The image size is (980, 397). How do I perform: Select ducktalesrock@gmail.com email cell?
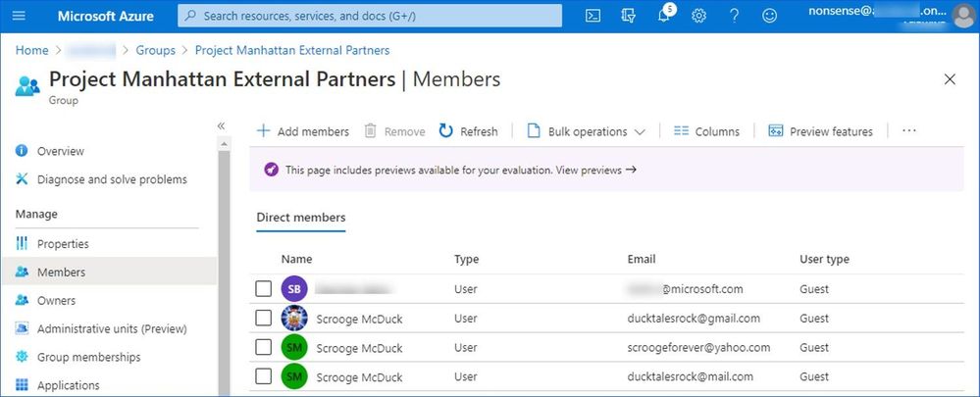(x=694, y=319)
